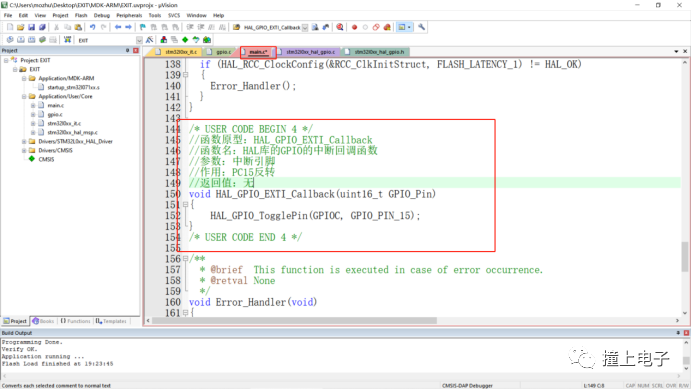Open the Debug menu
Image resolution: width=692 pixels, height=389 pixels.
click(102, 15)
